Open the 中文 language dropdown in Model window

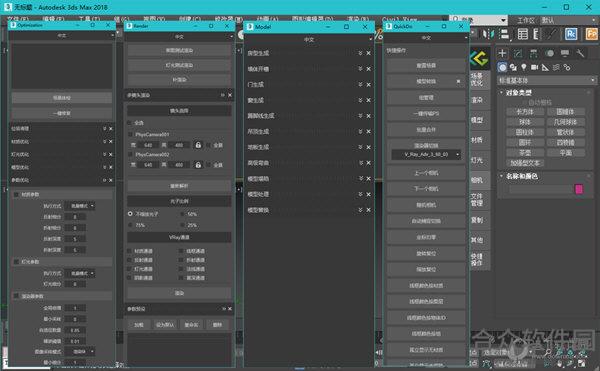click(309, 39)
